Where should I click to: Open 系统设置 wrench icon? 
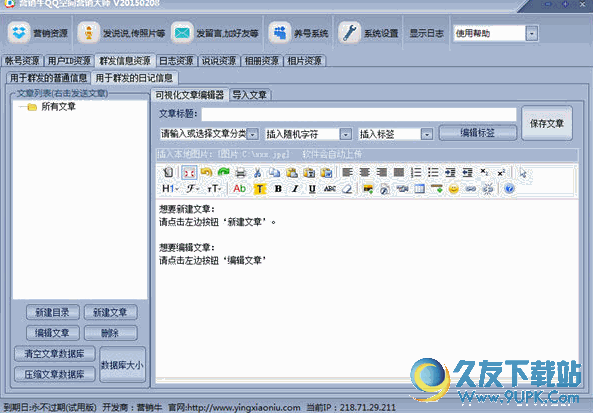(x=349, y=33)
